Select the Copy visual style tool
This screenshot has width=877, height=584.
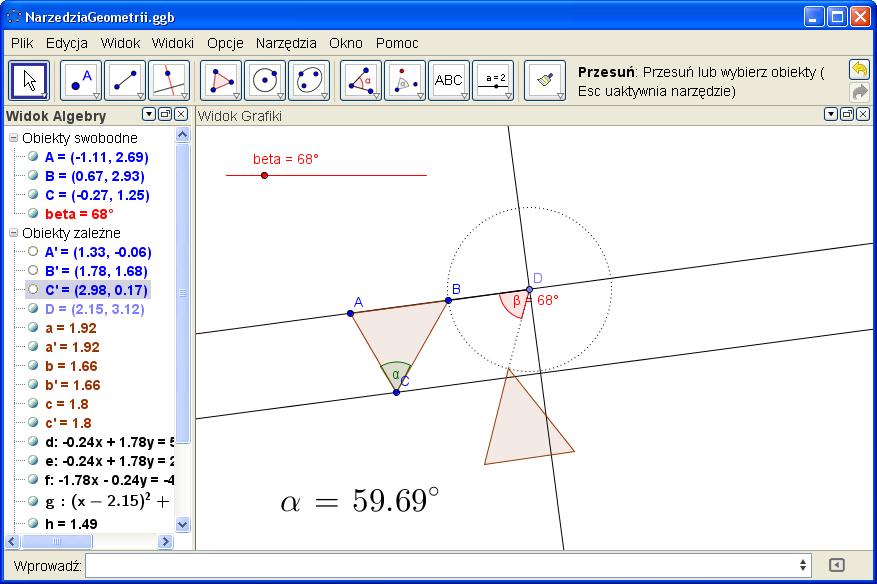pos(545,81)
